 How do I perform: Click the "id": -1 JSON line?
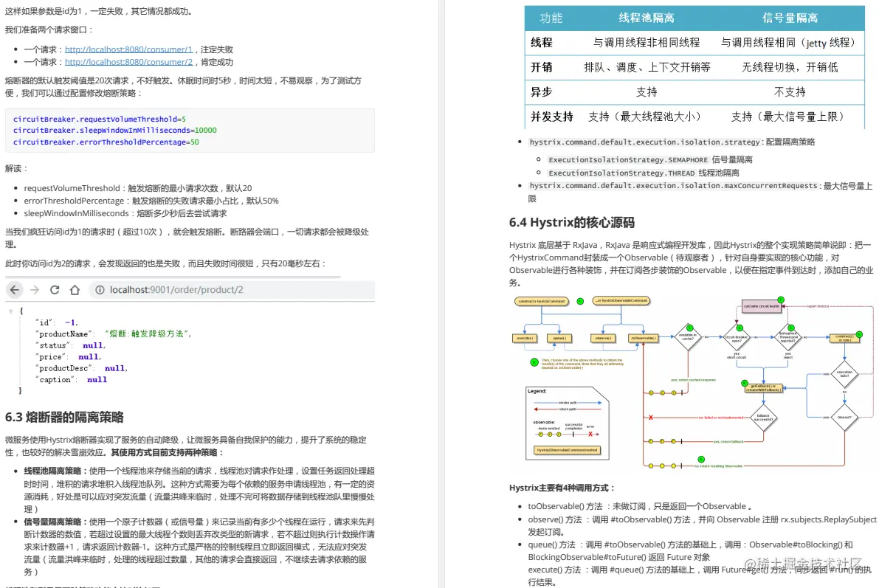[x=57, y=323]
